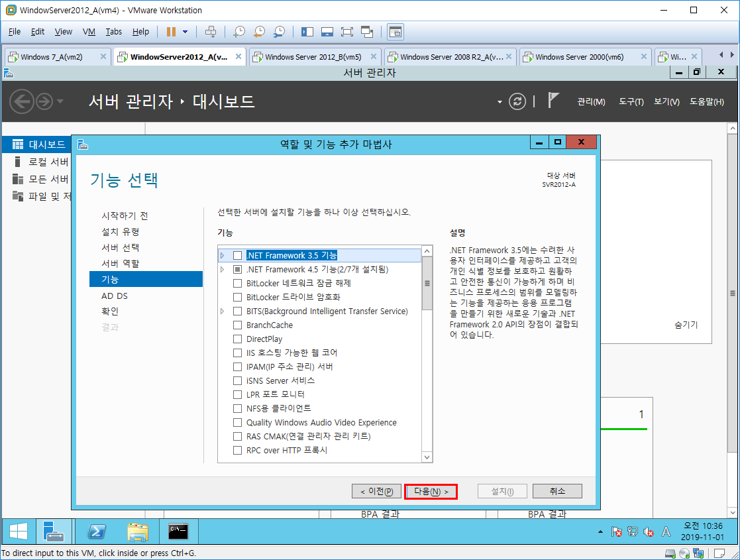Open the VMware Tabs menu
This screenshot has width=740, height=560.
click(113, 32)
